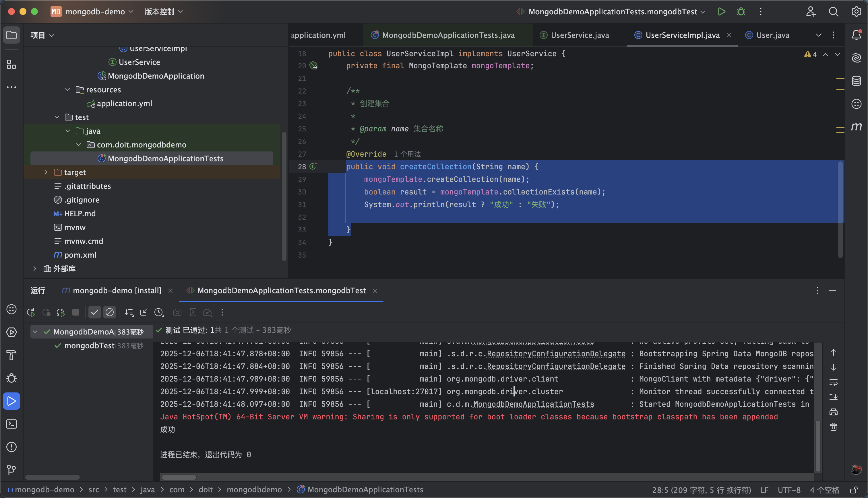Open the Terminal tool window icon
The width and height of the screenshot is (868, 498).
[x=11, y=424]
